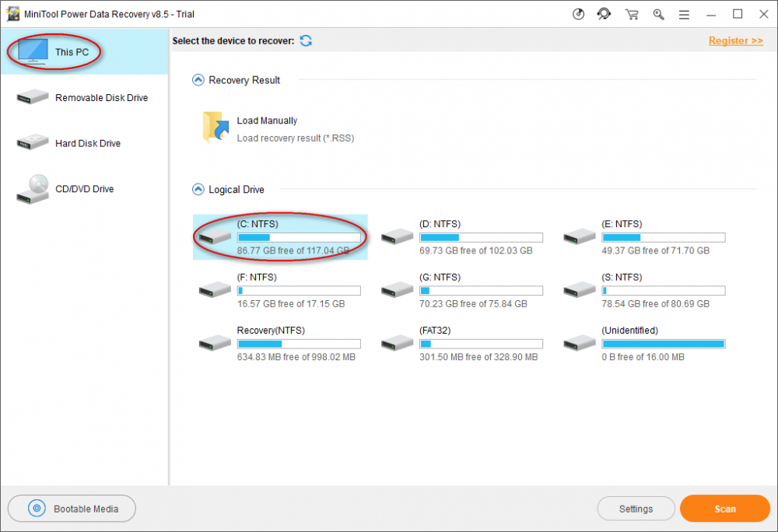This screenshot has height=532, width=778.
Task: Open Load Manually to load a recovery result
Action: pyautogui.click(x=266, y=121)
